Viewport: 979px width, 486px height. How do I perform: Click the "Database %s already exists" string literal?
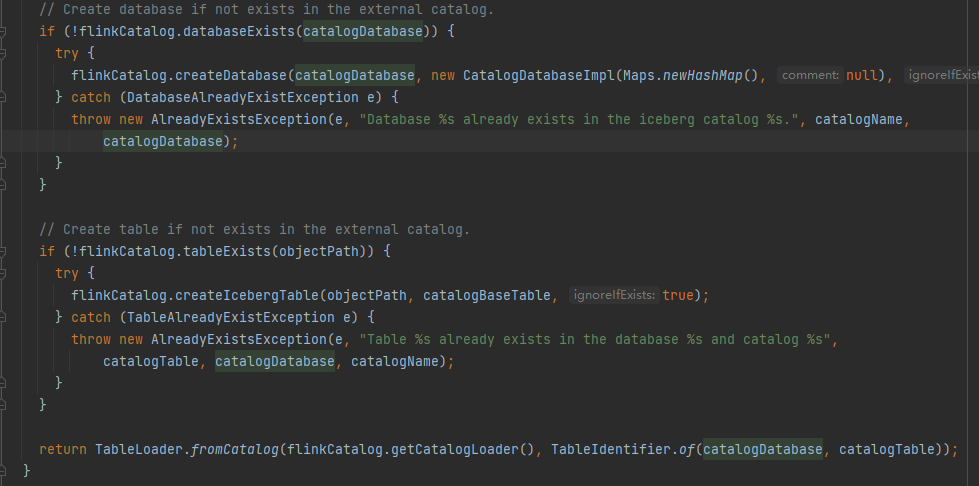[579, 119]
